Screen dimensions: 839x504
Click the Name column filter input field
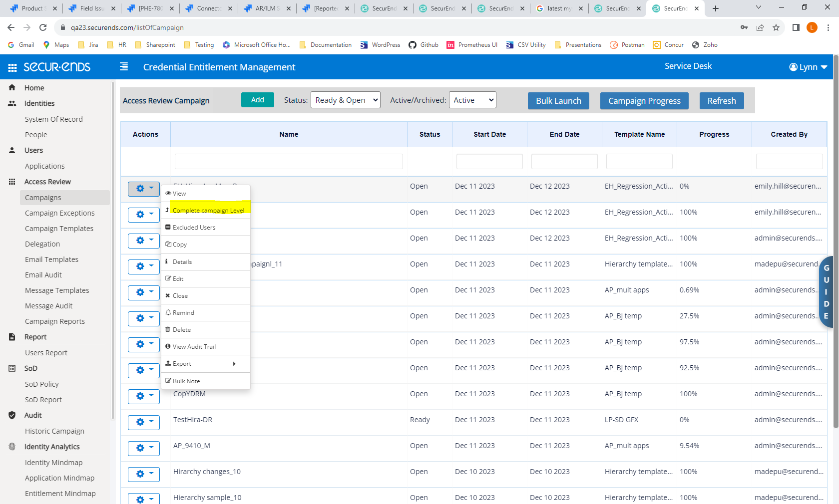tap(289, 161)
